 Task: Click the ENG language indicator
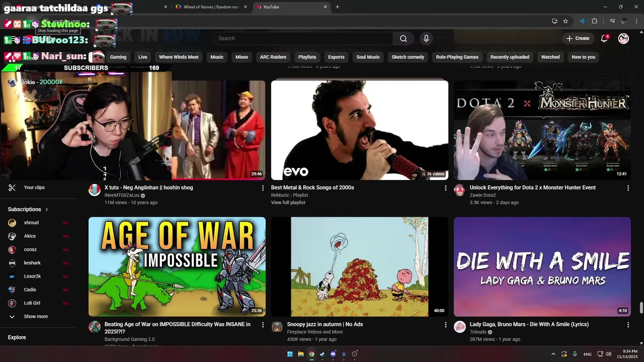point(588,354)
